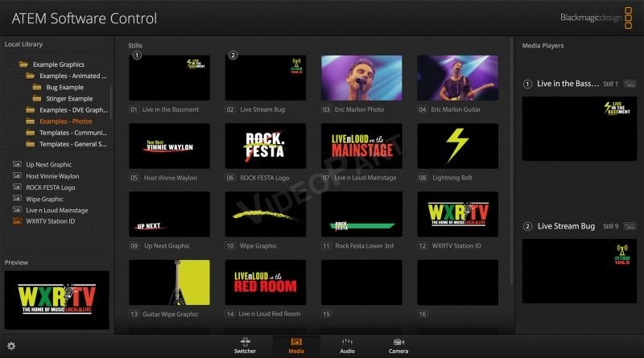
Task: Click the Host Vinnie Waylon file icon
Action: click(17, 175)
